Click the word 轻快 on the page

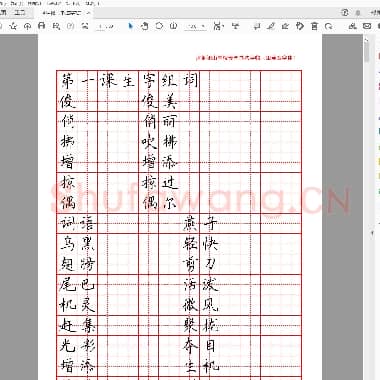[x=200, y=244]
